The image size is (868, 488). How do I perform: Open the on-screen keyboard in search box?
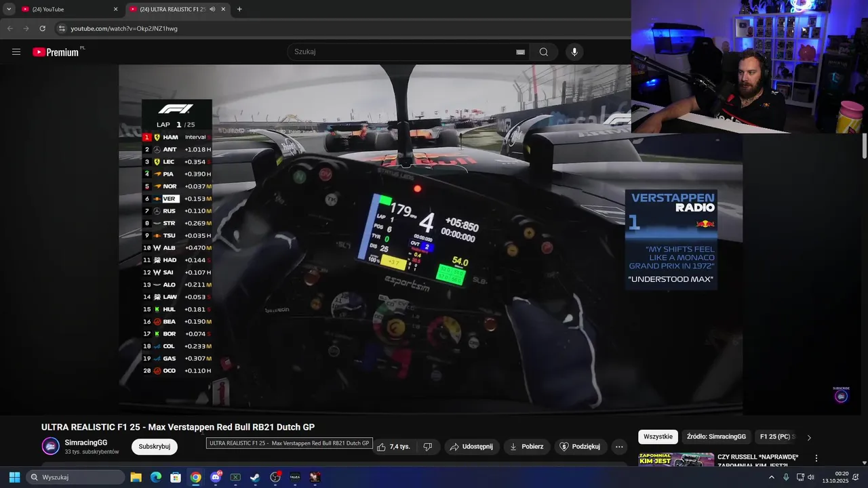520,52
